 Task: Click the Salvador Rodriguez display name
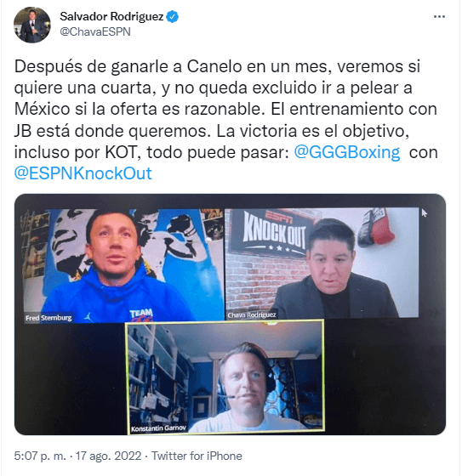[x=111, y=16]
